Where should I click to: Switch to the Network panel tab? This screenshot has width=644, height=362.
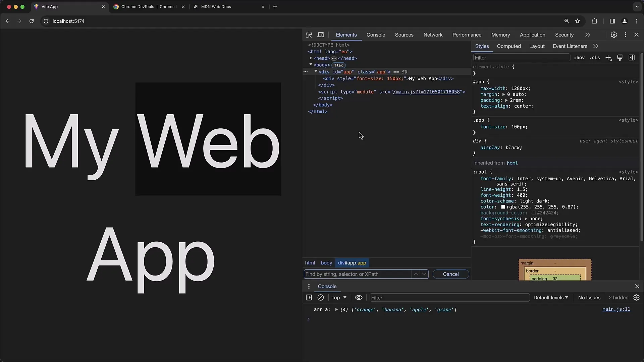433,35
